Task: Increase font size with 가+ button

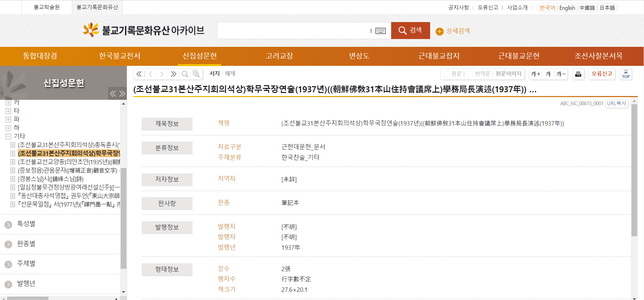Action: click(x=536, y=74)
